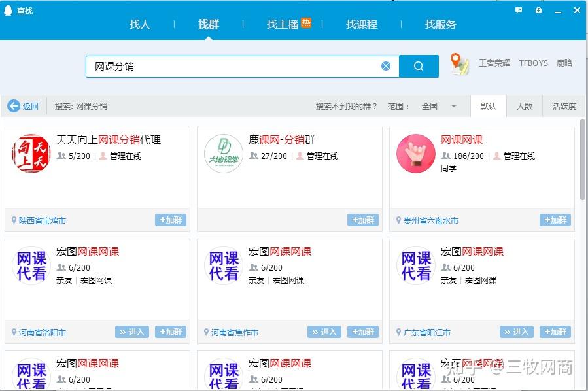Viewport: 588px width, 391px height.
Task: Click the TFBOYS hot keyword
Action: coord(533,63)
